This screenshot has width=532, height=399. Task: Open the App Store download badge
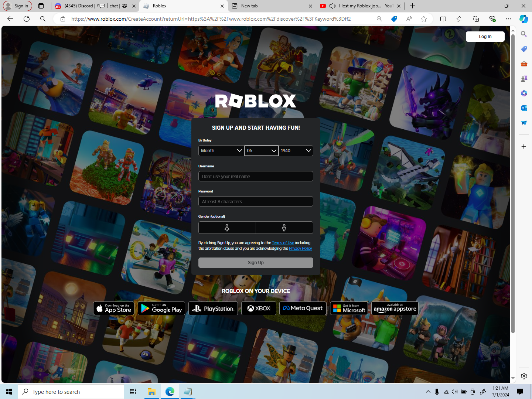click(x=113, y=308)
